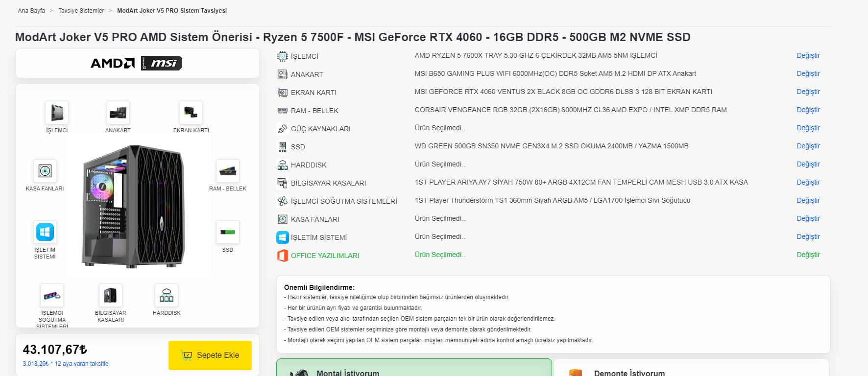Image resolution: width=868 pixels, height=376 pixels.
Task: Click the 1ST Player Thunderstorm TS1 cooler text
Action: pyautogui.click(x=553, y=200)
